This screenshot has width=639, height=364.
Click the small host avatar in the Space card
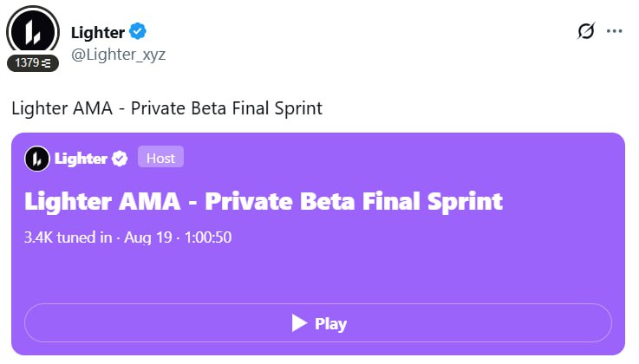[x=37, y=159]
